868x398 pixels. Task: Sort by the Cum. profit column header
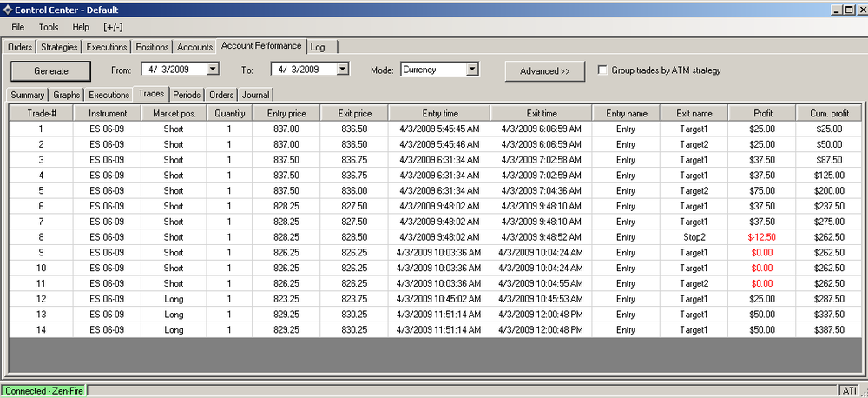click(x=829, y=113)
